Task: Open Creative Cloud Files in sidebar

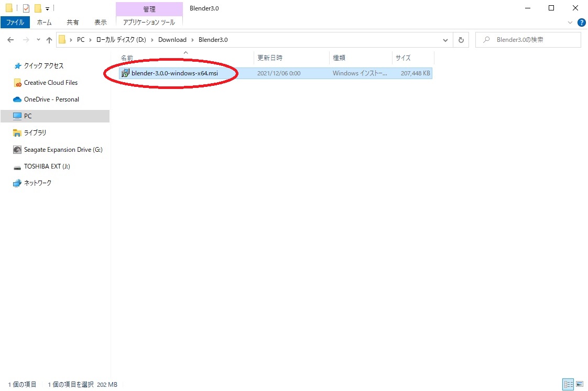Action: click(51, 83)
